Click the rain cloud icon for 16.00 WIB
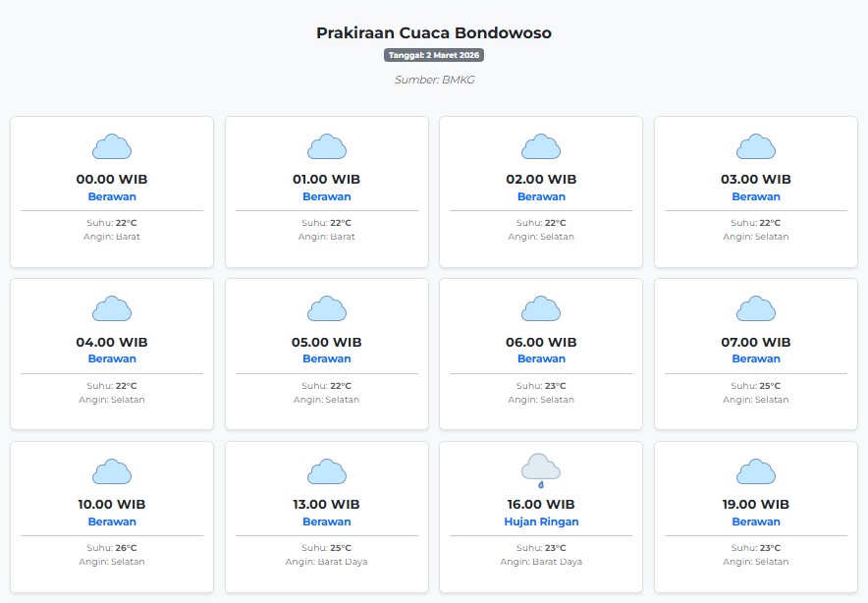The image size is (868, 603). (x=541, y=471)
